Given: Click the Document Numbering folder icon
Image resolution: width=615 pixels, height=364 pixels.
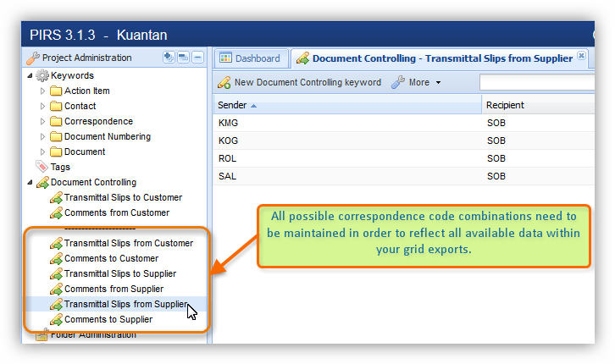Looking at the screenshot, I should tap(56, 137).
